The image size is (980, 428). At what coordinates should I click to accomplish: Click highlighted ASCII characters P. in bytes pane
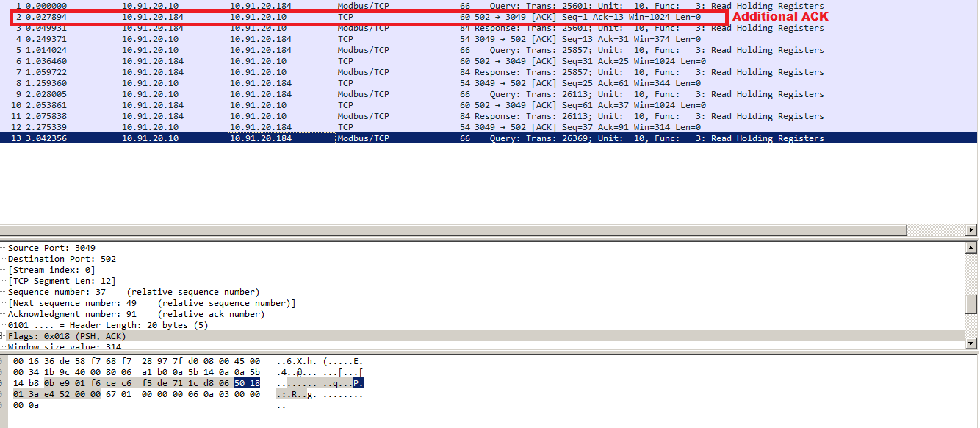pyautogui.click(x=359, y=383)
